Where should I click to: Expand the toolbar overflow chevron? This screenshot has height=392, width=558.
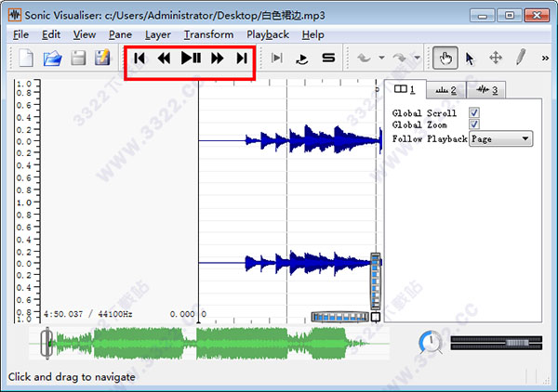click(545, 58)
